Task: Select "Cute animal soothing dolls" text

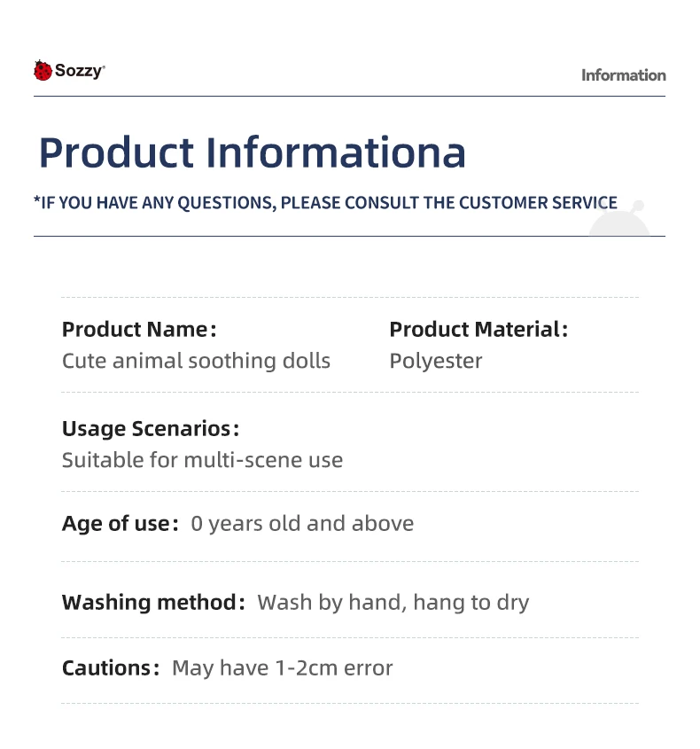Action: (196, 361)
